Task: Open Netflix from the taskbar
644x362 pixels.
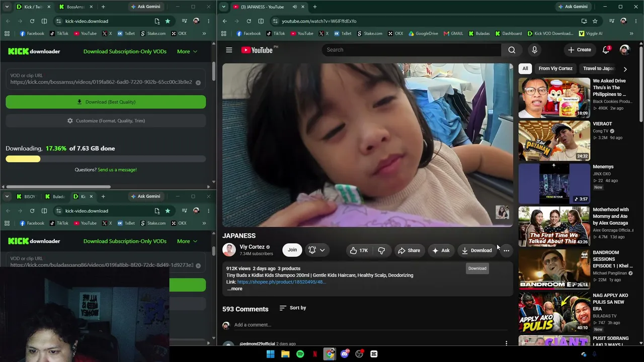Action: click(315, 354)
